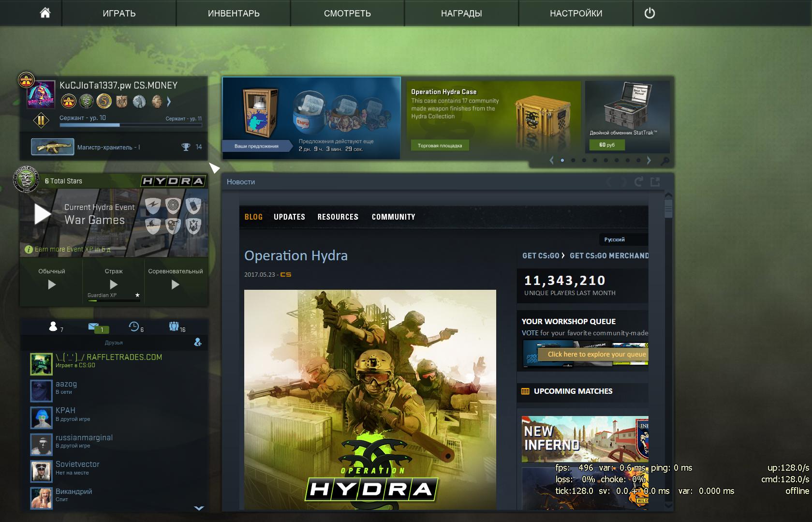812x522 pixels.
Task: Open the Русский language dropdown
Action: click(623, 239)
